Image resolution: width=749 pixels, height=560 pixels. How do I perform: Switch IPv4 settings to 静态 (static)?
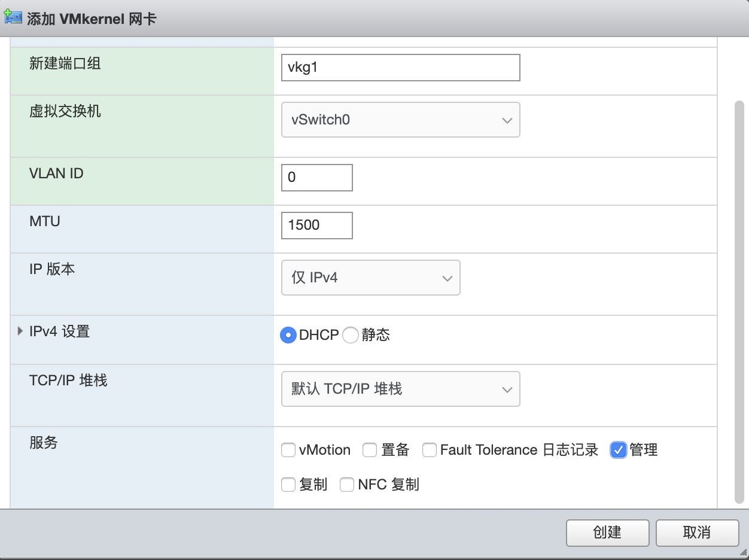pos(351,335)
